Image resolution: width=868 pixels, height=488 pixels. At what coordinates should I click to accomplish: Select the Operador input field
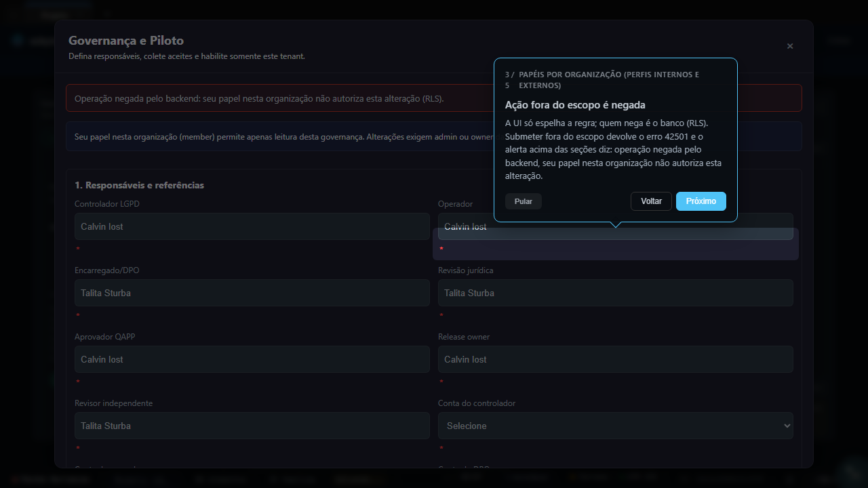(616, 226)
